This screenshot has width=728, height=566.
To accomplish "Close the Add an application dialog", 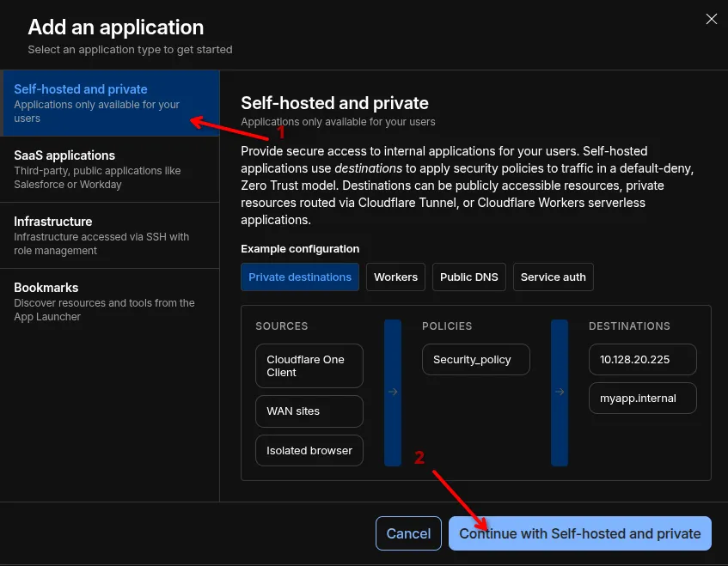I will [x=711, y=19].
